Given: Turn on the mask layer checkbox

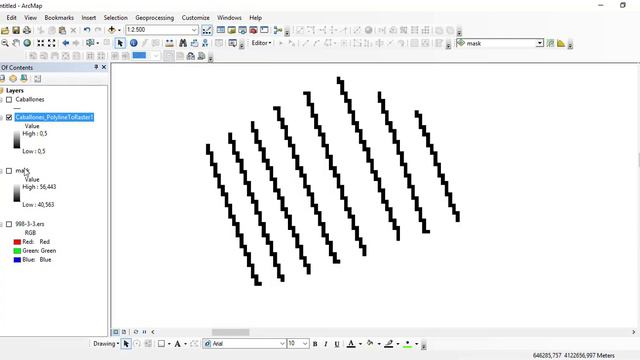Looking at the screenshot, I should click(9, 171).
